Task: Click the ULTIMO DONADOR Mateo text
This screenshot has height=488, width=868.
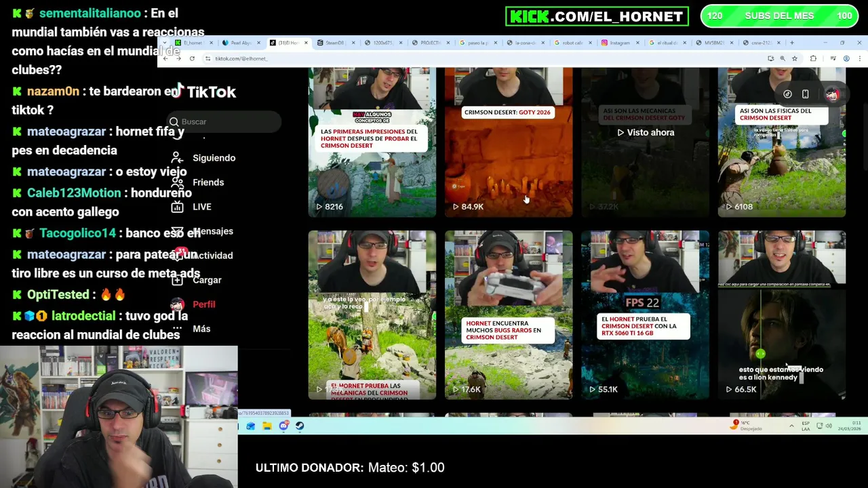Action: (x=350, y=468)
